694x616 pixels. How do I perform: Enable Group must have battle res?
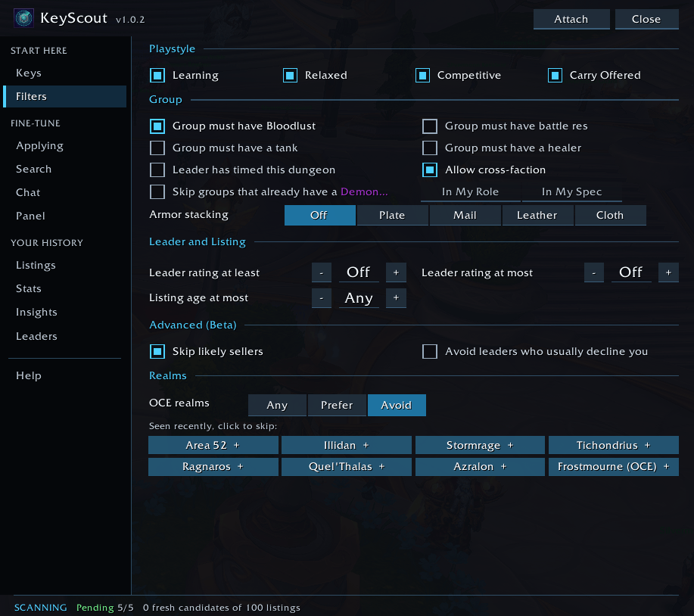[x=430, y=126]
